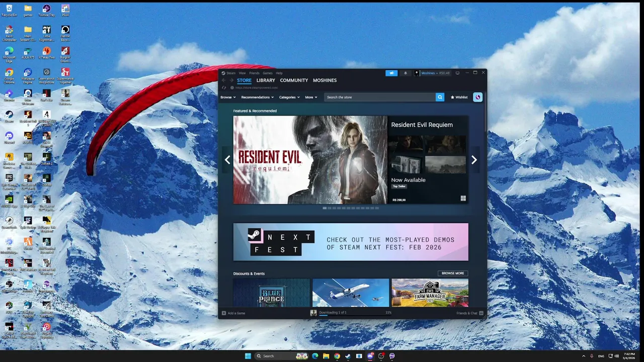644x362 pixels.
Task: Expand the More dropdown in store nav
Action: [x=311, y=97]
